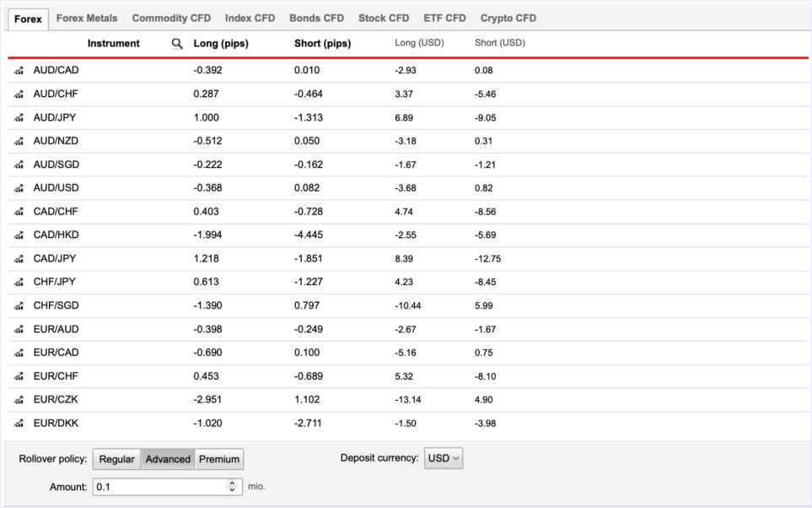The image size is (812, 508).
Task: Open the Forex Metals tab
Action: tap(87, 18)
